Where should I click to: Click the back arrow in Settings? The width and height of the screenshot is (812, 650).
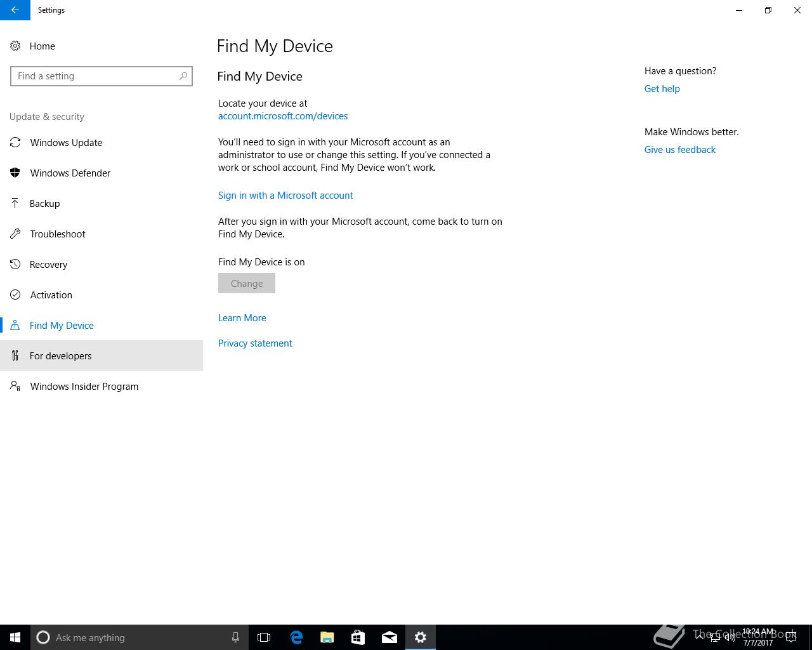click(15, 10)
